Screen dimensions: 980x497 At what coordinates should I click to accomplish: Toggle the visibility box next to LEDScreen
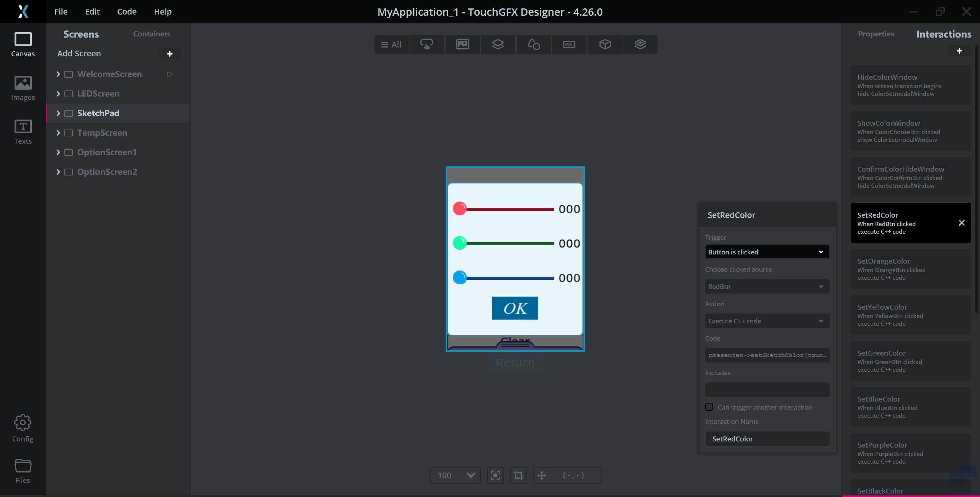(69, 94)
